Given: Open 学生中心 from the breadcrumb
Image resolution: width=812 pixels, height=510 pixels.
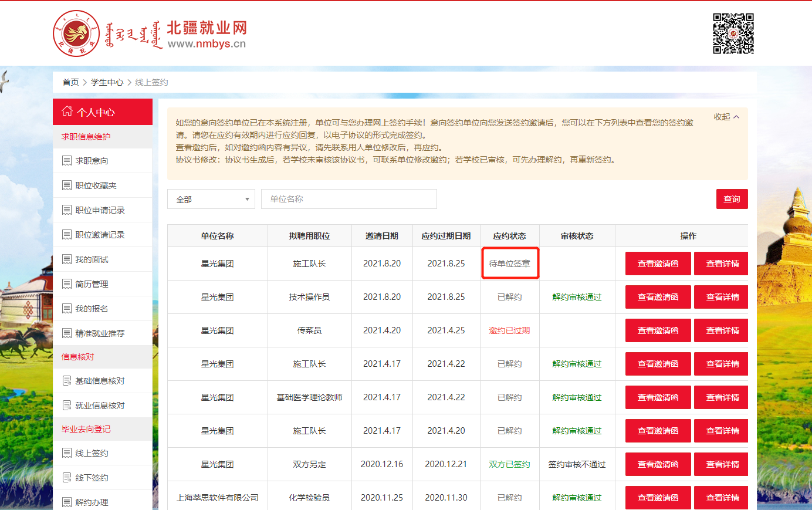Looking at the screenshot, I should (x=107, y=82).
